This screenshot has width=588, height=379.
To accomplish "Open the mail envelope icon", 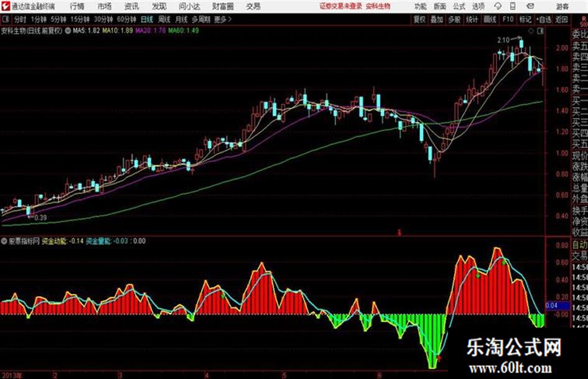I will [x=530, y=6].
